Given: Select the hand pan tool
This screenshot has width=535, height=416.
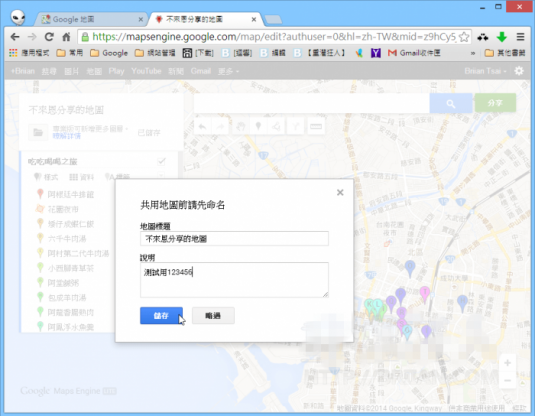Looking at the screenshot, I should [x=241, y=127].
